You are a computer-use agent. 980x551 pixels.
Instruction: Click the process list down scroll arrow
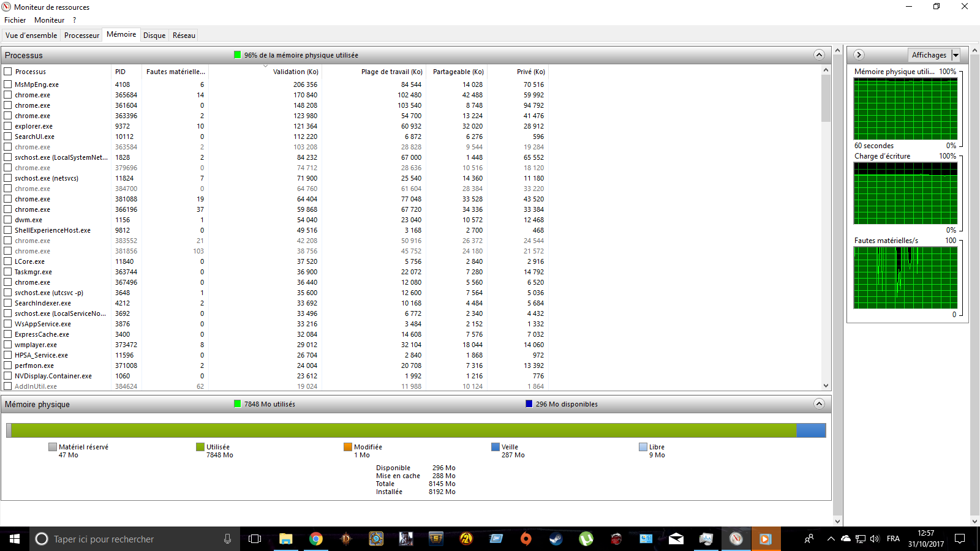[826, 386]
